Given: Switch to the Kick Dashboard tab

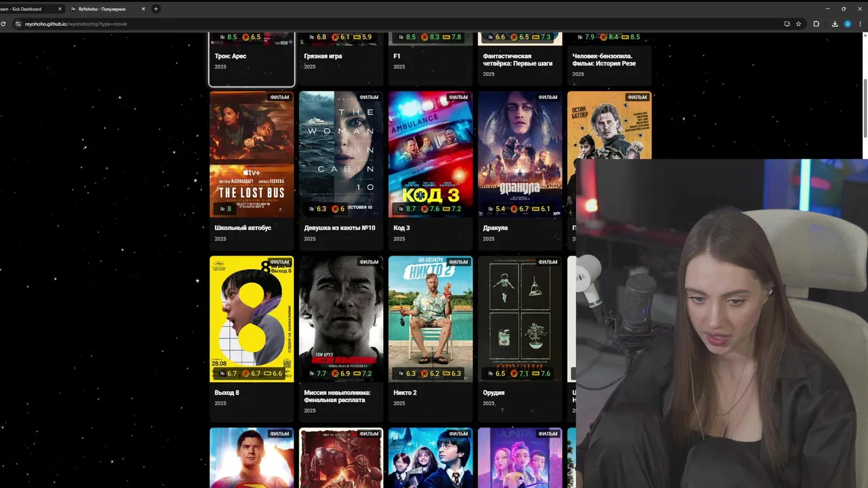Looking at the screenshot, I should (x=27, y=9).
